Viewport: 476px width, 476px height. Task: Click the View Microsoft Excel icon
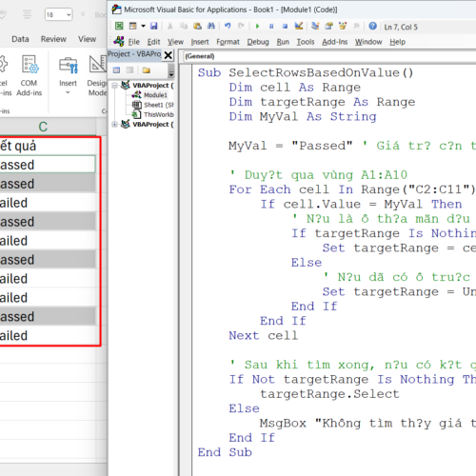119,26
